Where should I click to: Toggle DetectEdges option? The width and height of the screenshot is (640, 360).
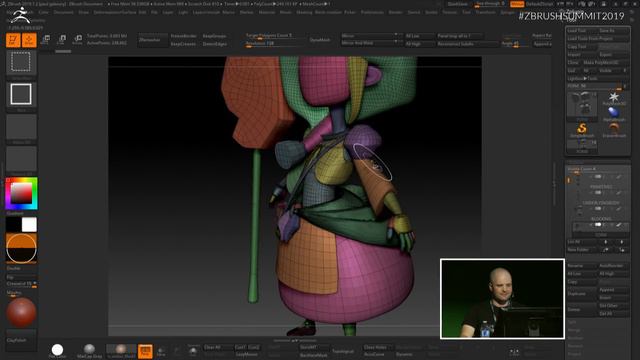click(x=215, y=44)
